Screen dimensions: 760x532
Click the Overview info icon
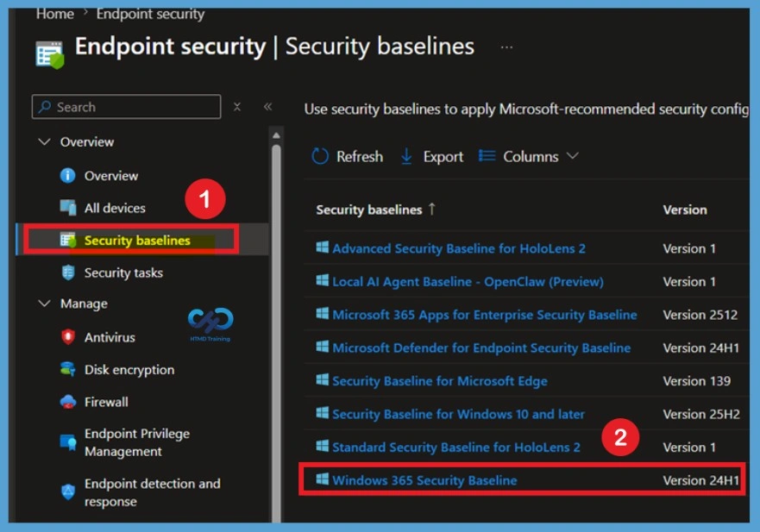click(x=68, y=175)
